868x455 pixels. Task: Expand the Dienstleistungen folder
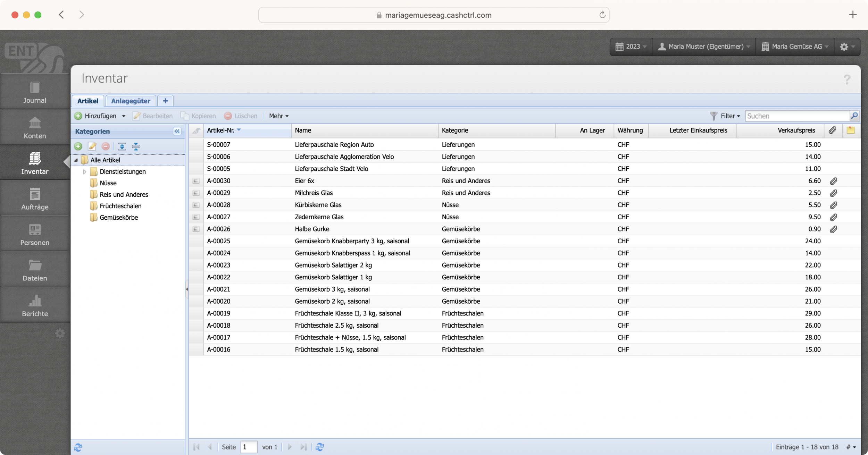pyautogui.click(x=84, y=171)
